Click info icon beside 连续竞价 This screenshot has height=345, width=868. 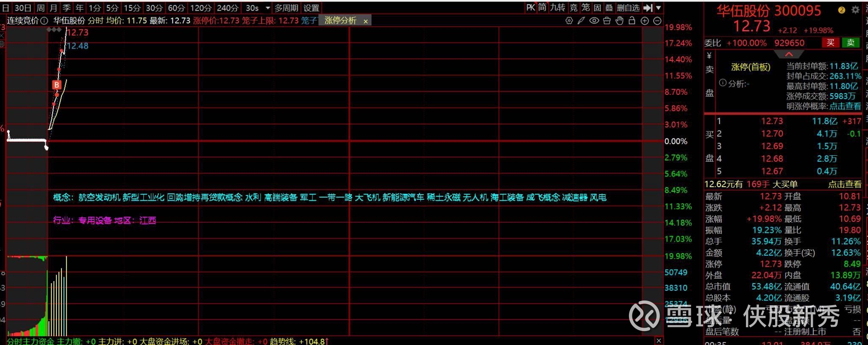pyautogui.click(x=44, y=21)
